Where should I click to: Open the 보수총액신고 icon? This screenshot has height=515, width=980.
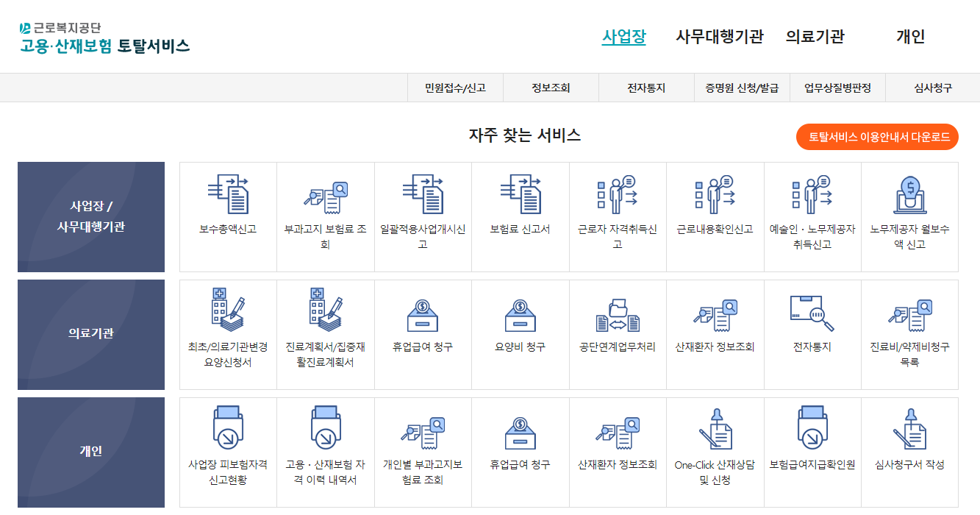pos(228,194)
